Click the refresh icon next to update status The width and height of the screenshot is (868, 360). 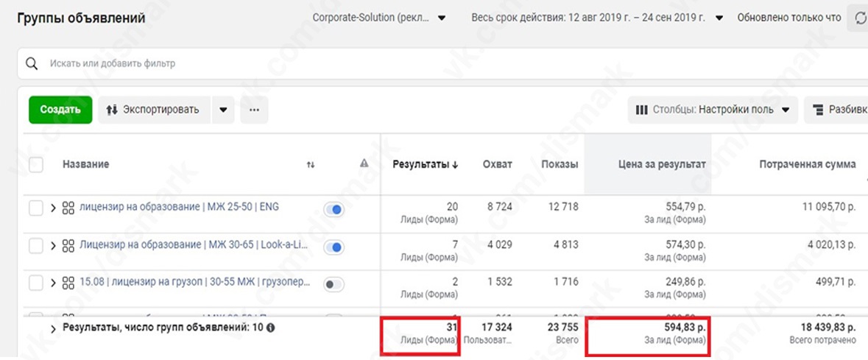[x=861, y=18]
